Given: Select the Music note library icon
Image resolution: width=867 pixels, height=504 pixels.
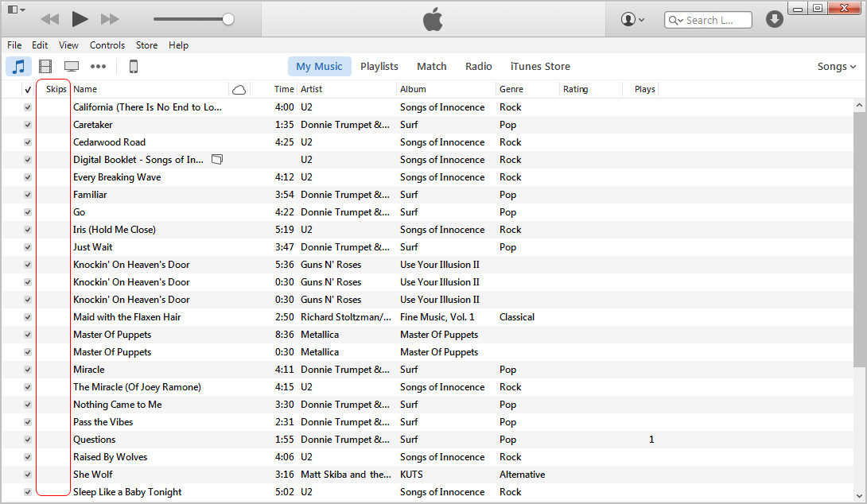Looking at the screenshot, I should [x=19, y=66].
